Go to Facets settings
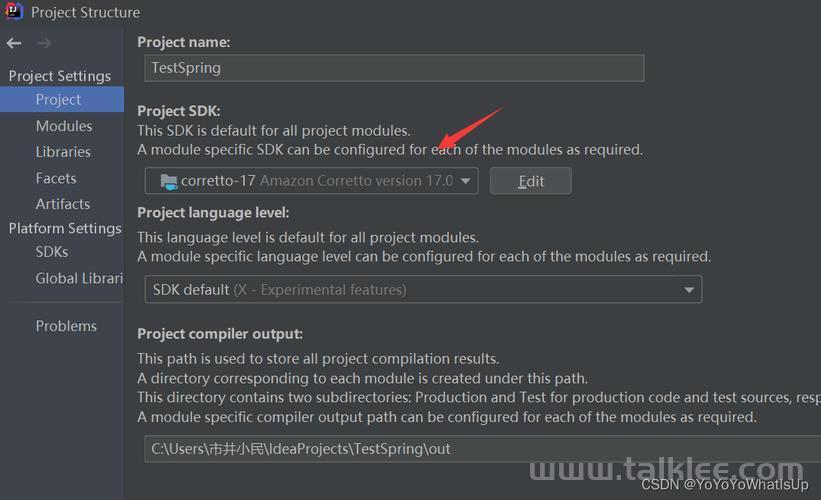Viewport: 821px width, 500px height. pos(56,179)
